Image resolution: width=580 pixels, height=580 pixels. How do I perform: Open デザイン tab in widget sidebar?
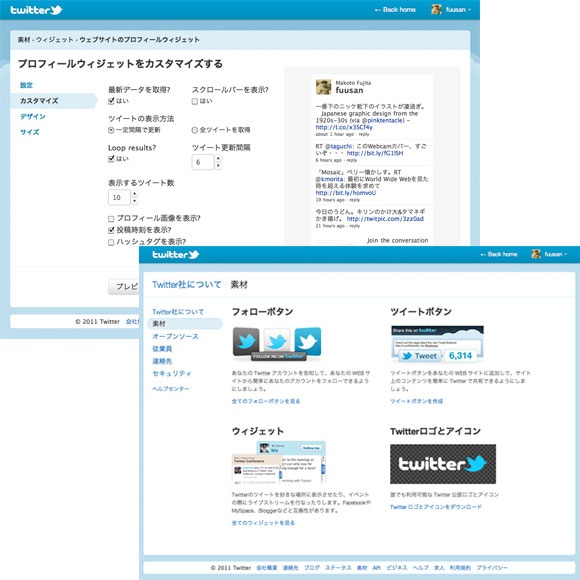(33, 116)
